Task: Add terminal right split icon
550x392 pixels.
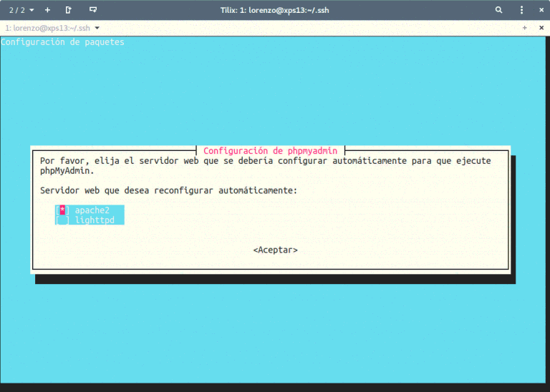Action: point(69,10)
